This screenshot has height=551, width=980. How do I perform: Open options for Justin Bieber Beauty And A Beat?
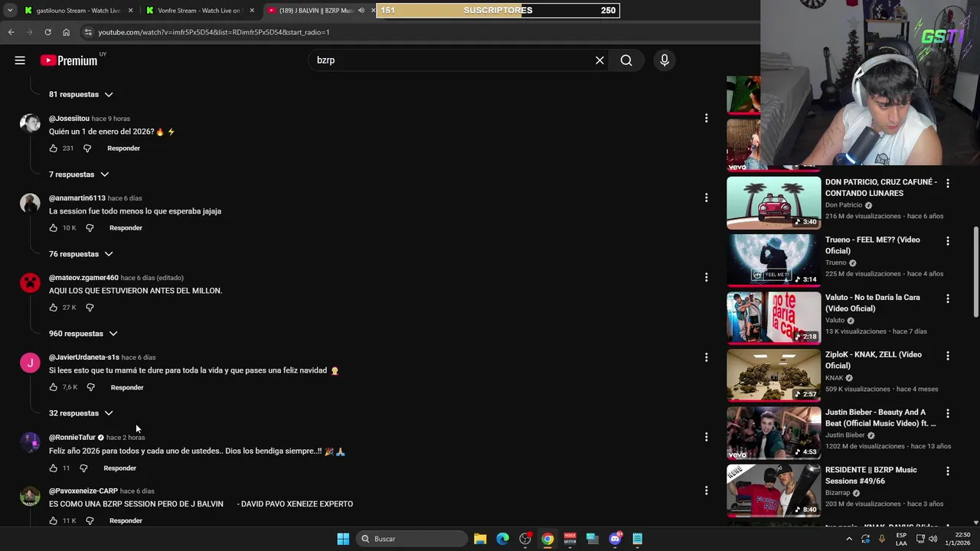(948, 414)
